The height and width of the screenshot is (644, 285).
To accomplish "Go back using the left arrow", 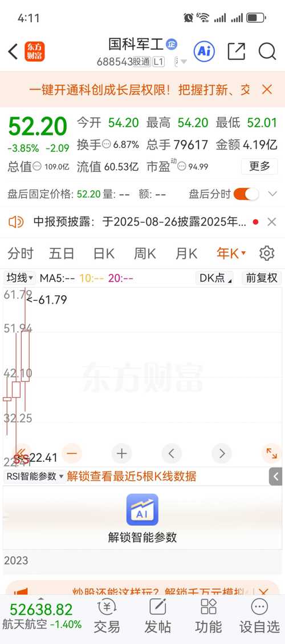I will point(13,52).
